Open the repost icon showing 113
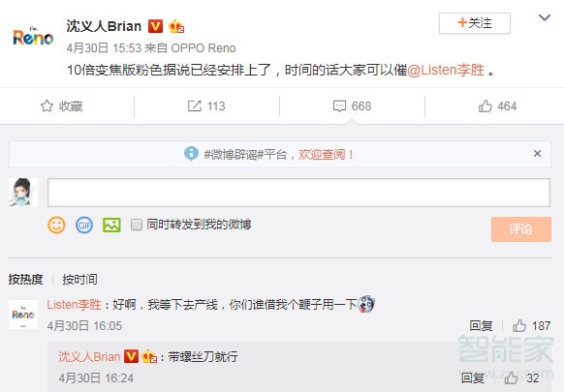The width and height of the screenshot is (564, 392). click(195, 106)
